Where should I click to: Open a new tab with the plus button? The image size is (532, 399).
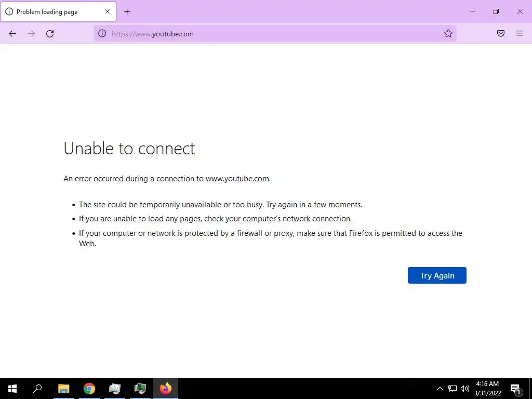(127, 12)
